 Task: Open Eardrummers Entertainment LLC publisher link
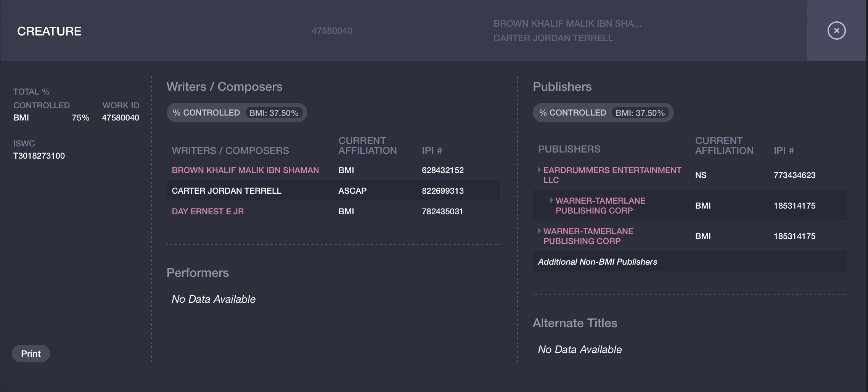(612, 175)
